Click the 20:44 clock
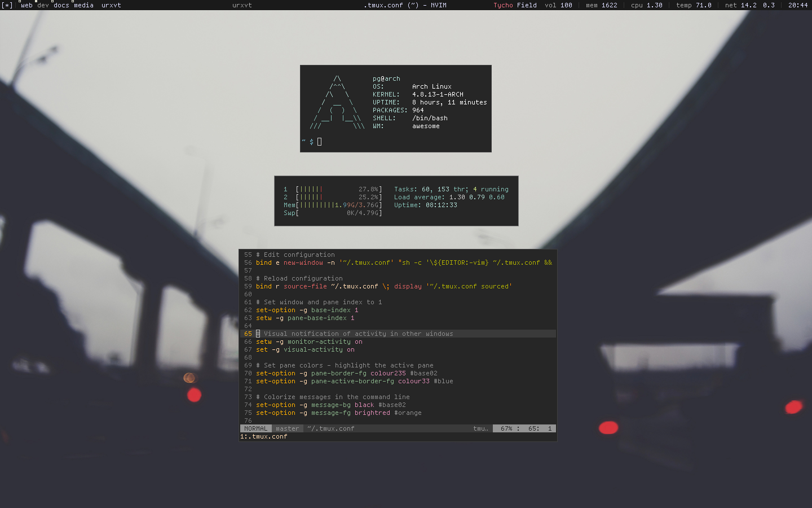The height and width of the screenshot is (508, 812). [x=798, y=5]
